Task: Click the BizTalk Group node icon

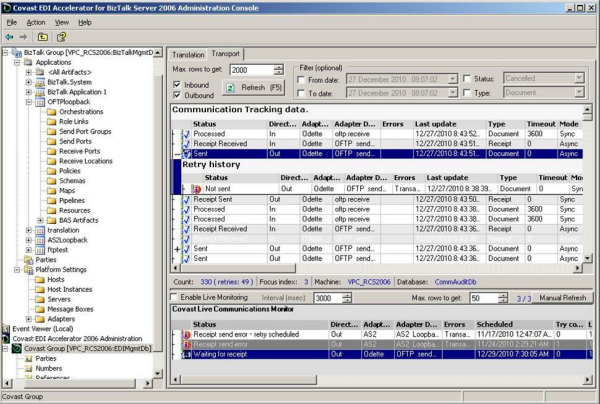Action: (x=17, y=52)
